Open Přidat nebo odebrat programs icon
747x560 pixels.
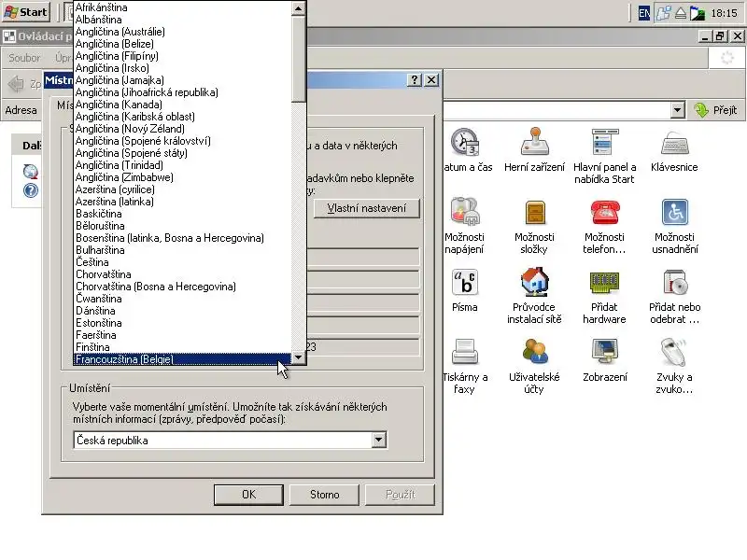674,282
